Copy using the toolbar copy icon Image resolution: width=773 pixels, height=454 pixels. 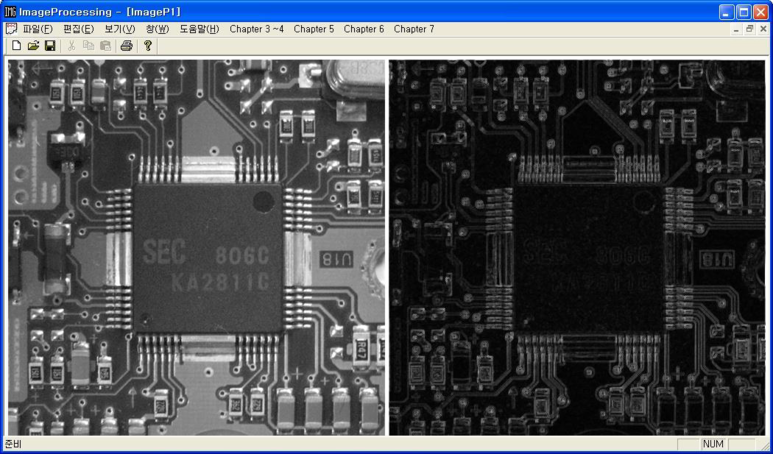click(x=88, y=46)
